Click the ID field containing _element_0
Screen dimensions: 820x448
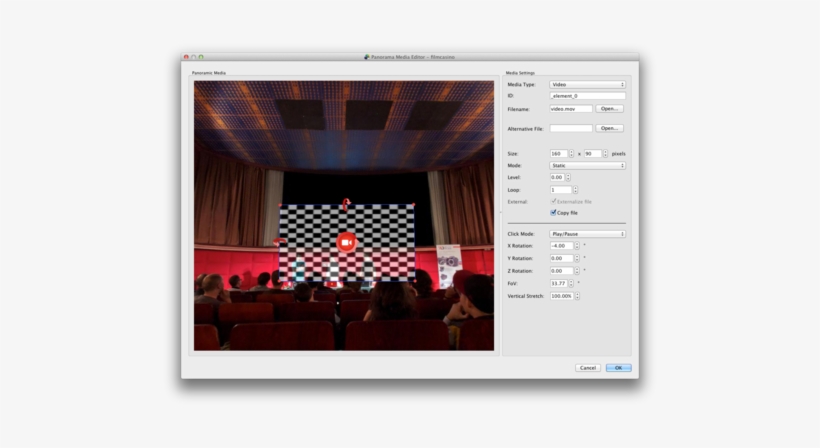point(587,96)
